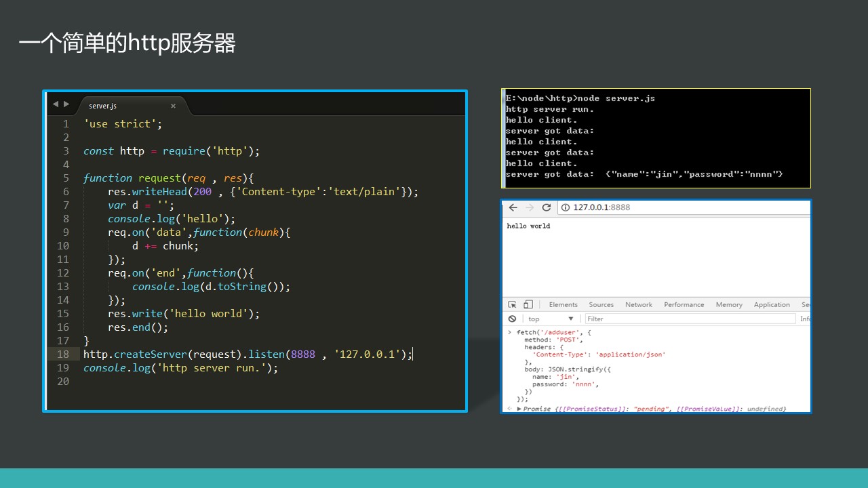Image resolution: width=868 pixels, height=488 pixels.
Task: Click the site info icon in address bar
Action: [566, 207]
